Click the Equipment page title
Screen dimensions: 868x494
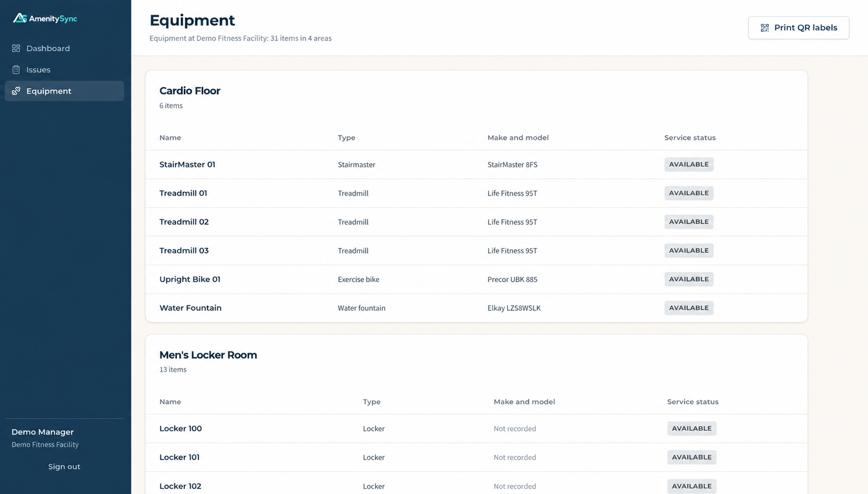pyautogui.click(x=192, y=20)
